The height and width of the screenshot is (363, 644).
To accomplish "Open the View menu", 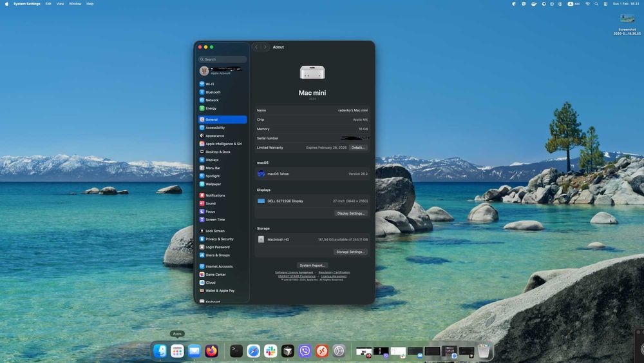I will 60,4.
